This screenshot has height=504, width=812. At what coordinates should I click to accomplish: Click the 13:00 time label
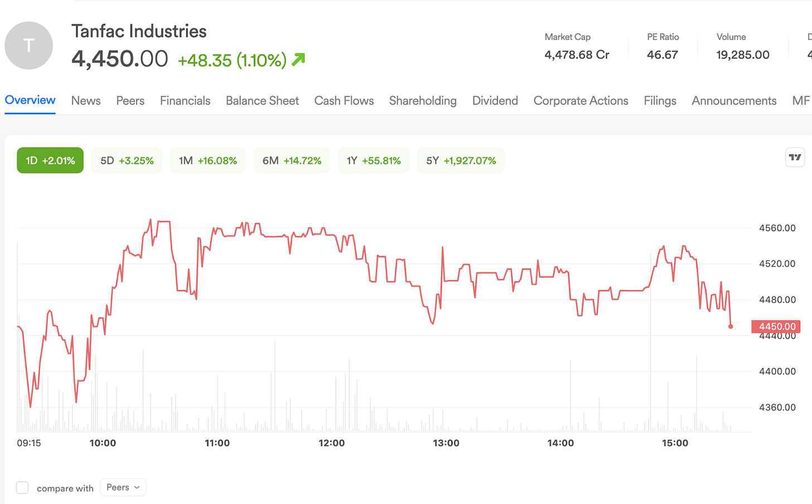point(446,443)
